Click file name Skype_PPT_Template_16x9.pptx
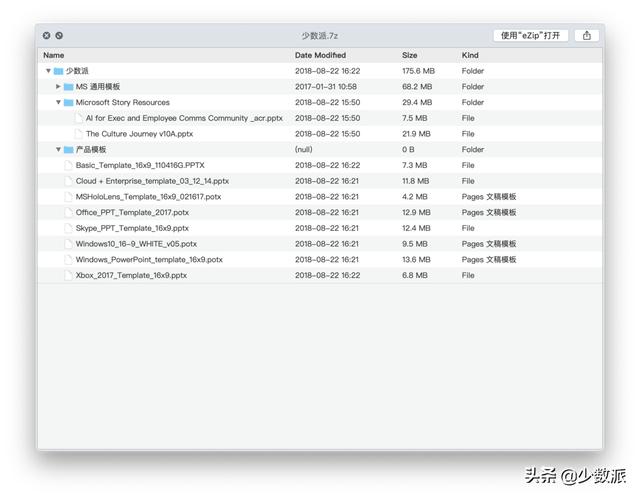Viewport: 640px width, 498px height. click(x=132, y=228)
